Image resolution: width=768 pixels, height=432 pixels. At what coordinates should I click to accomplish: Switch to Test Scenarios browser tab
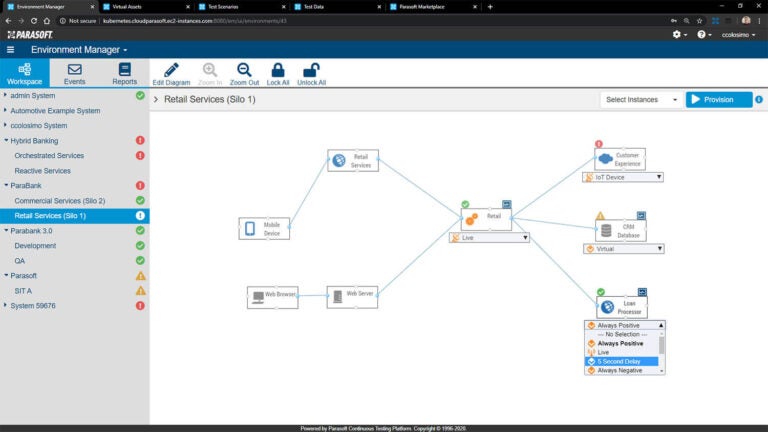click(x=240, y=7)
